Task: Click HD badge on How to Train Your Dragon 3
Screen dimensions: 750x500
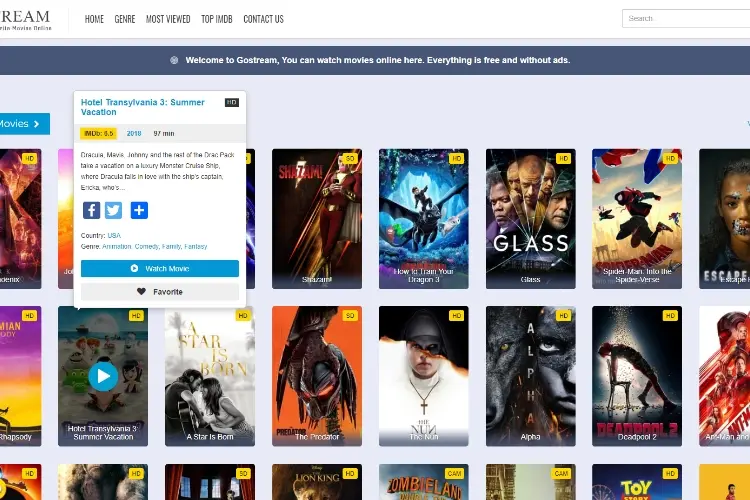Action: pos(456,158)
